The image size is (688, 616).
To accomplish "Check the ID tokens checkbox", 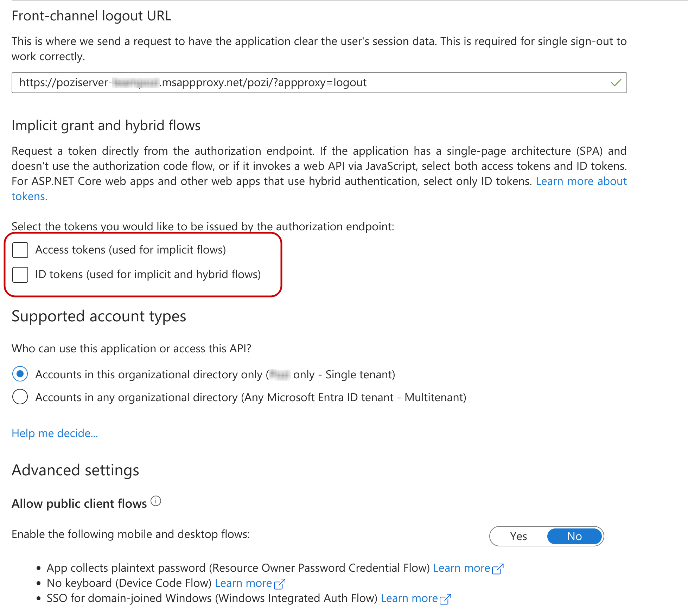I will (x=20, y=275).
